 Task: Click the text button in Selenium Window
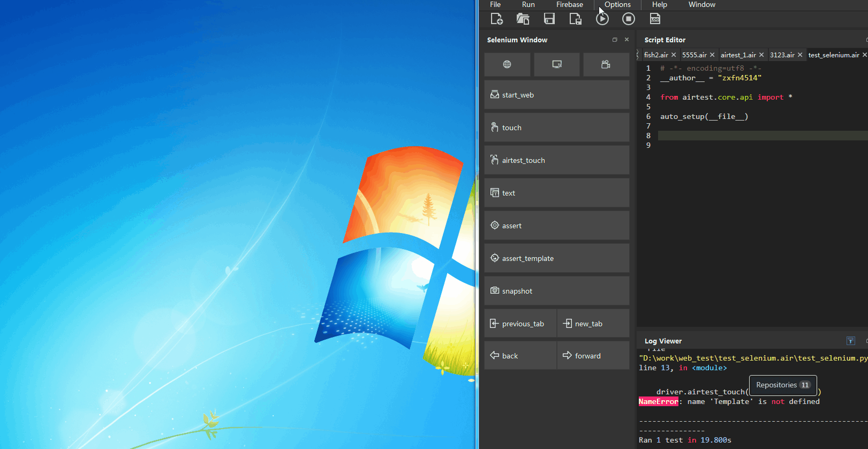tap(557, 193)
